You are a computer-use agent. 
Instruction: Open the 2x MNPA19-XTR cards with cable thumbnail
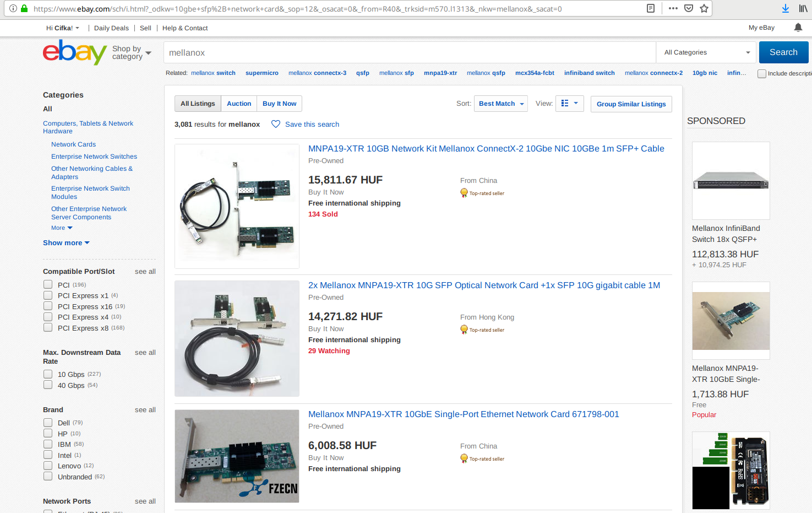coord(237,338)
